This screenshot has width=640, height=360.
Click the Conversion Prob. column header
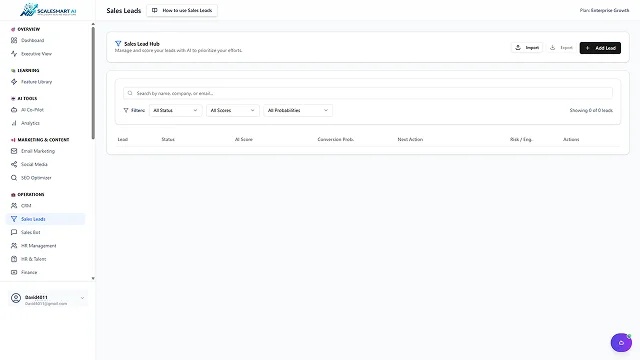(336, 140)
